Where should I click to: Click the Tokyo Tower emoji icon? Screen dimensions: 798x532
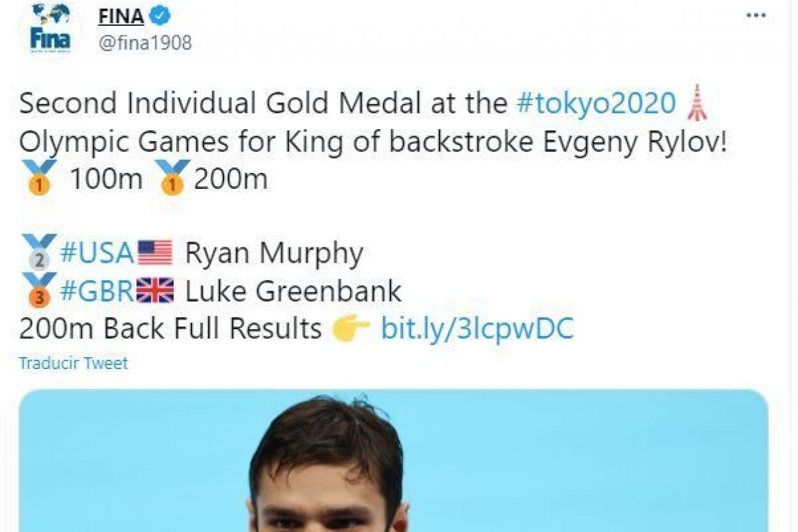coord(696,103)
